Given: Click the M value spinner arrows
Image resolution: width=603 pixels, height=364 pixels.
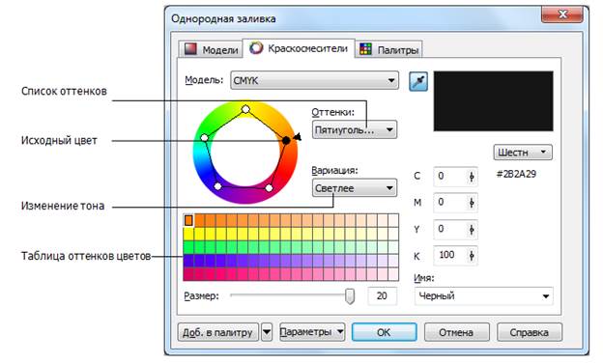Looking at the screenshot, I should (472, 203).
